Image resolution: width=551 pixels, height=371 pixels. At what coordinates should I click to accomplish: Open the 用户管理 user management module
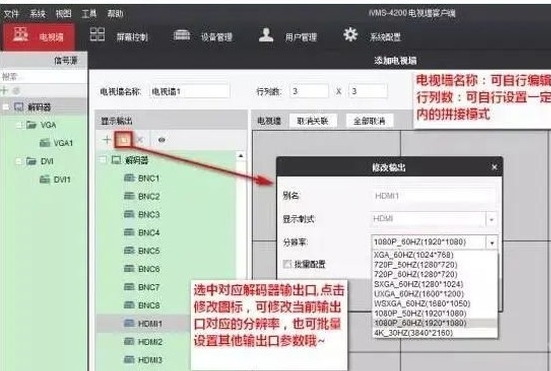tap(287, 36)
